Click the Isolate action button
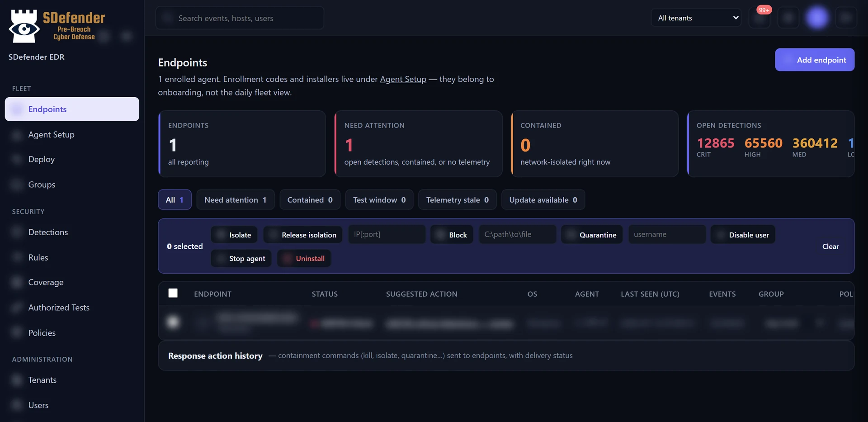Image resolution: width=868 pixels, height=422 pixels. pos(234,235)
